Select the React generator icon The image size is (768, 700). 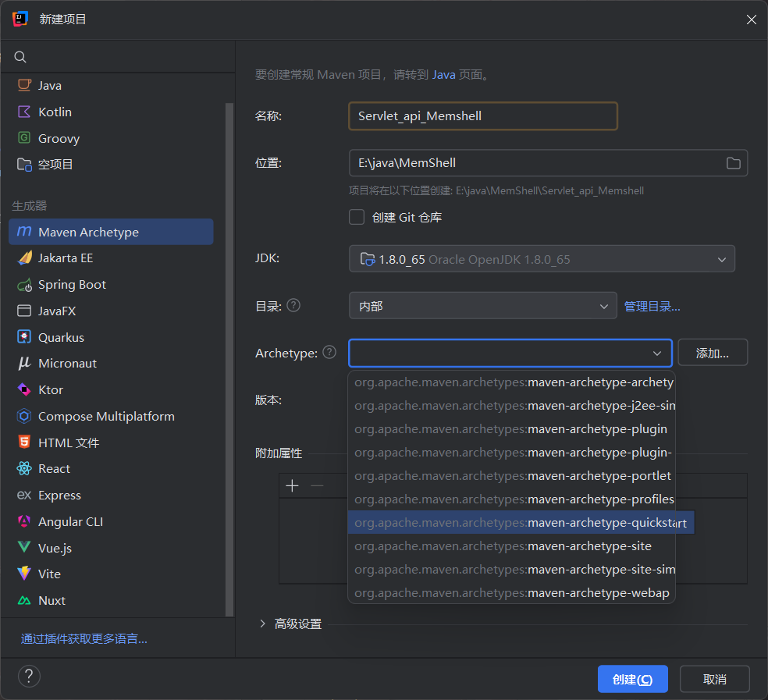click(x=24, y=469)
